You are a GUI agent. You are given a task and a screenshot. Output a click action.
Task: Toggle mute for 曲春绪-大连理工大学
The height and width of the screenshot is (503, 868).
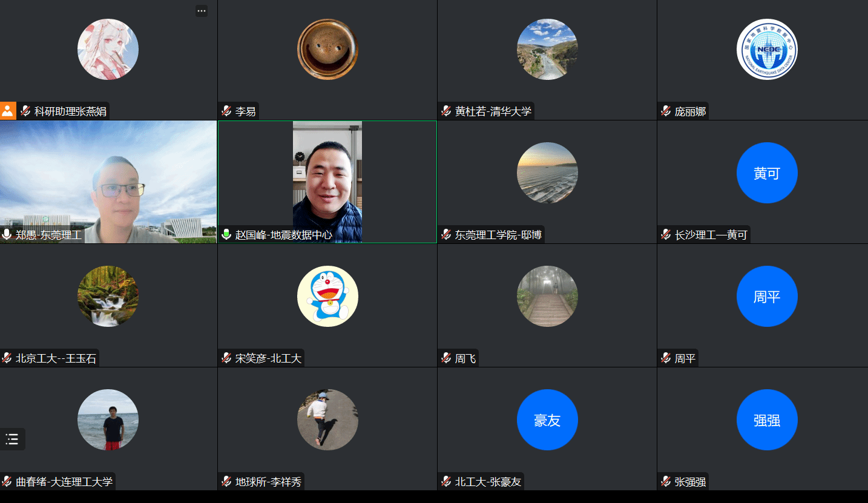[6, 481]
